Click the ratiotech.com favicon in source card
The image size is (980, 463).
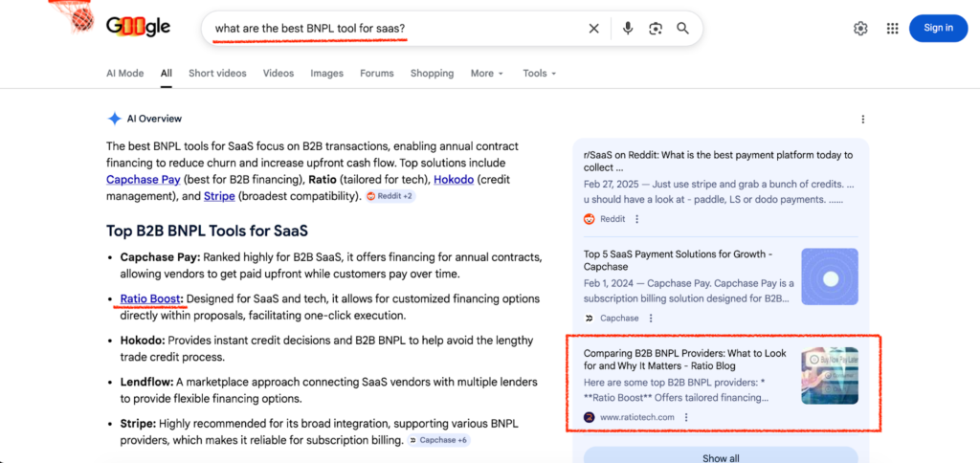tap(590, 417)
